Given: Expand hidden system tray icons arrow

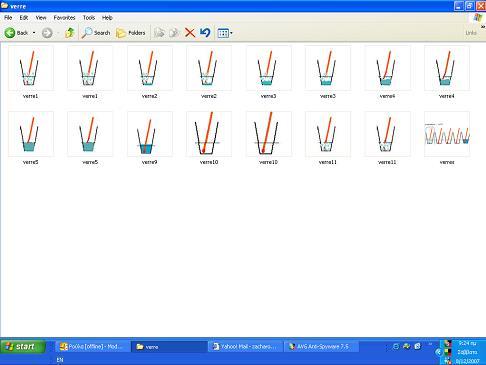Looking at the screenshot, I should pos(438,352).
